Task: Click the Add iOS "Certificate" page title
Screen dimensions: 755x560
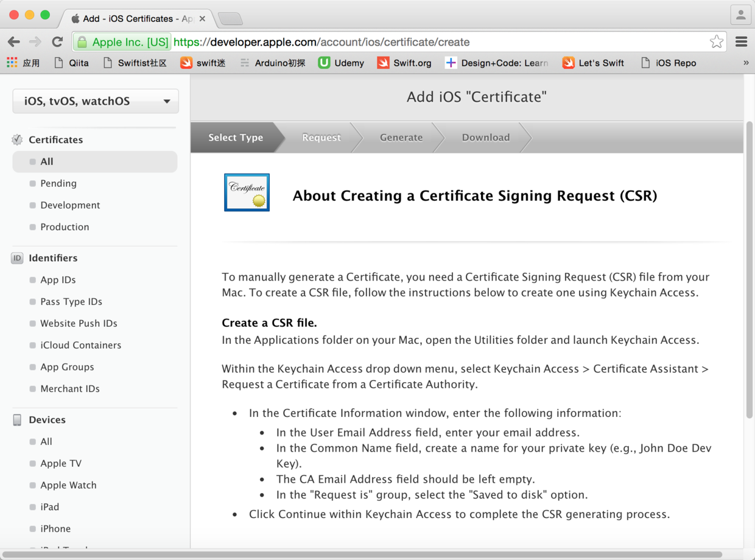Action: coord(477,97)
